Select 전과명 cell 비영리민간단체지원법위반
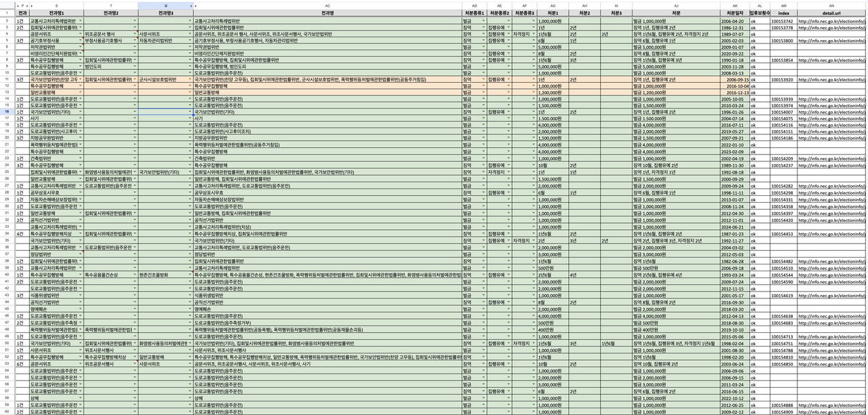Viewport: 868px width, 415px height. [327, 54]
